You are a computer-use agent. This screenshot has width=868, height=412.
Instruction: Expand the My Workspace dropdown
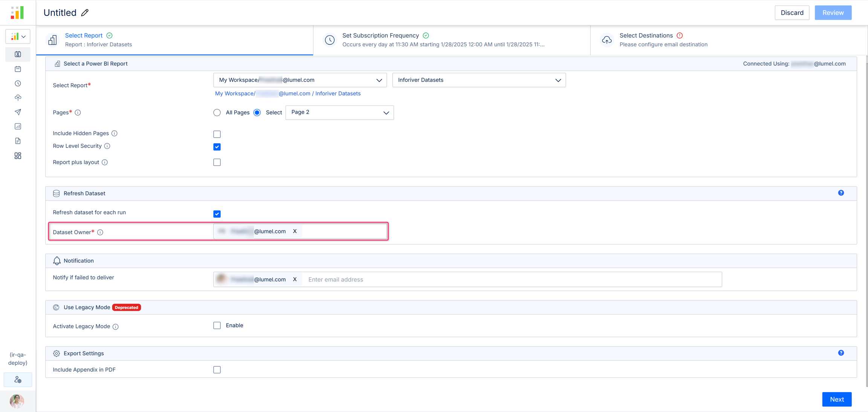(300, 80)
